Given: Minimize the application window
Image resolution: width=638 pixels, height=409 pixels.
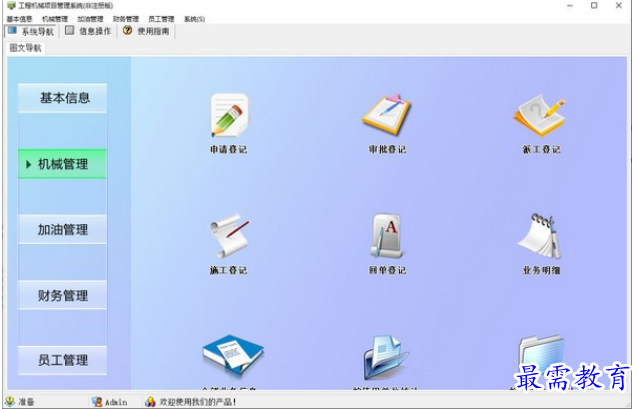Looking at the screenshot, I should pos(570,6).
